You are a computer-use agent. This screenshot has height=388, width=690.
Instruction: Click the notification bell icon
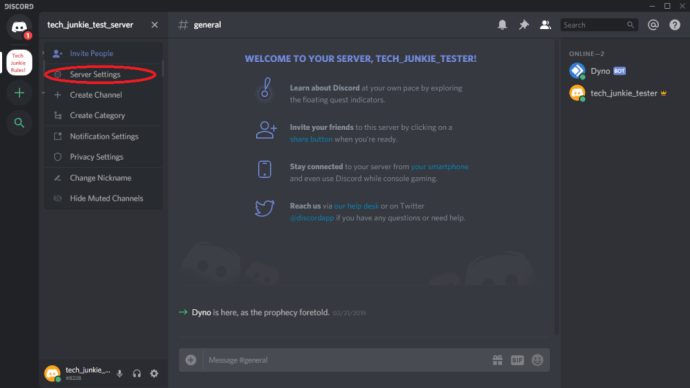[x=502, y=25]
